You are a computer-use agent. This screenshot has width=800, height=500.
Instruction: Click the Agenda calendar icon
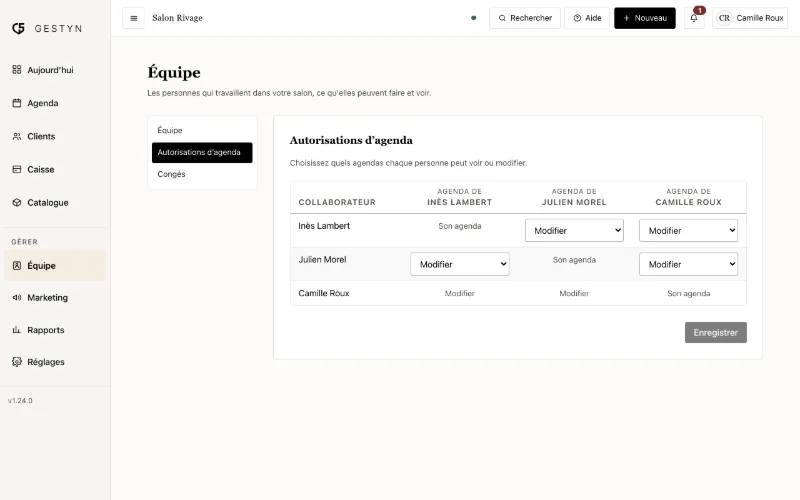pos(17,103)
